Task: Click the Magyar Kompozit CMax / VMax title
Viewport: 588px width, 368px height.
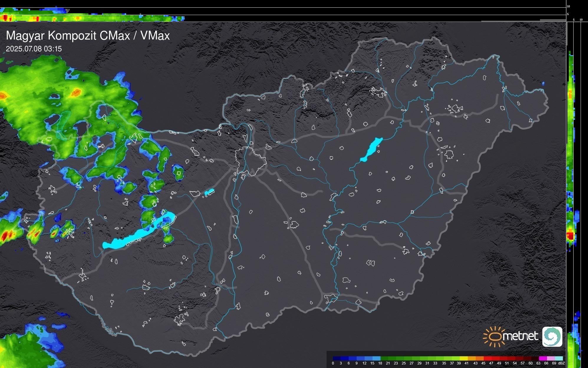Action: point(88,36)
